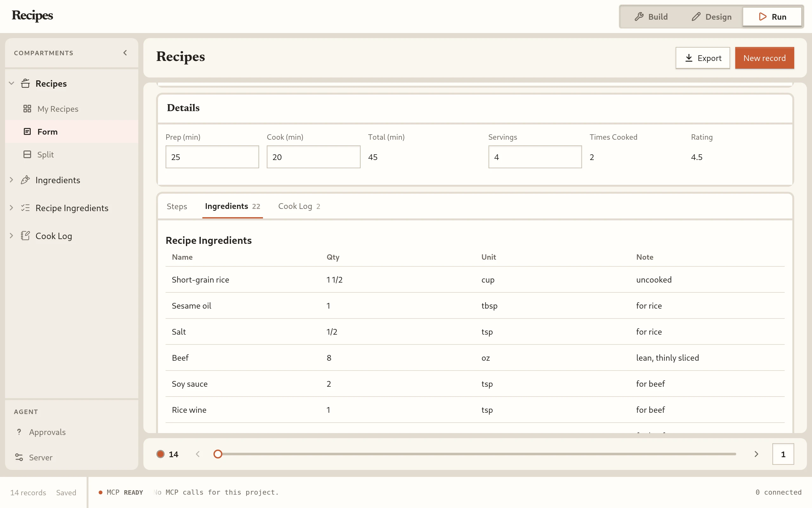Click the 'oz' unit cell
Screen dimensions: 812x508
(486, 358)
